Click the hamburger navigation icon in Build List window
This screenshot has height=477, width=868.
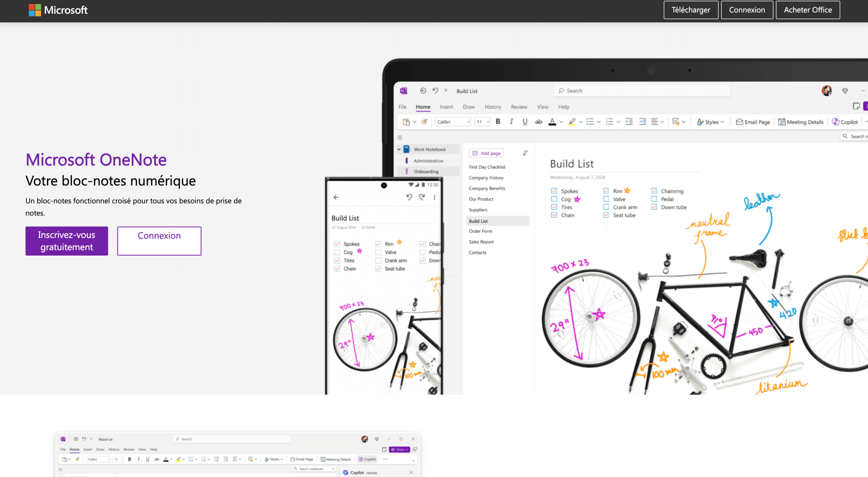pos(400,138)
